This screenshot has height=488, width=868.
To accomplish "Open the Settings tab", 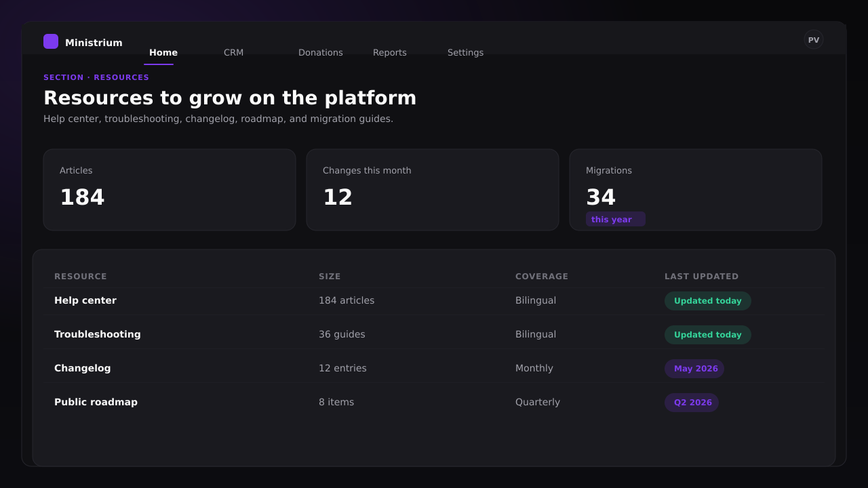I will 465,53.
